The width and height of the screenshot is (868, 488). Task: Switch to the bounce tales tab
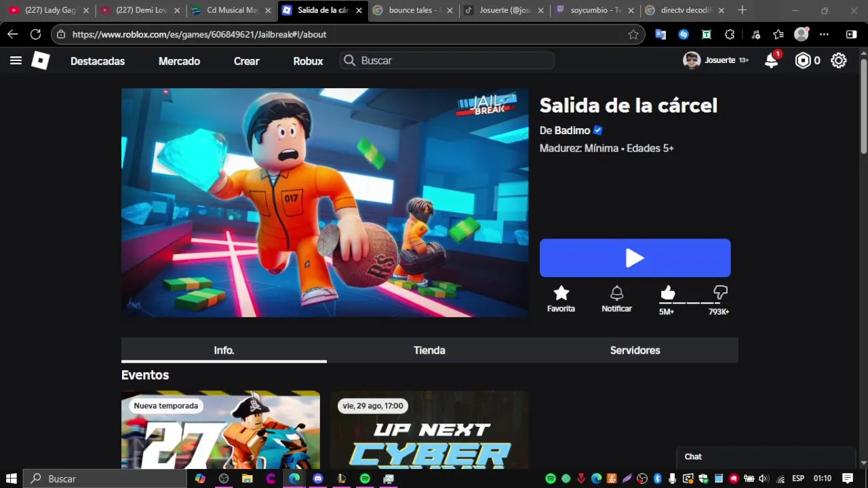412,10
